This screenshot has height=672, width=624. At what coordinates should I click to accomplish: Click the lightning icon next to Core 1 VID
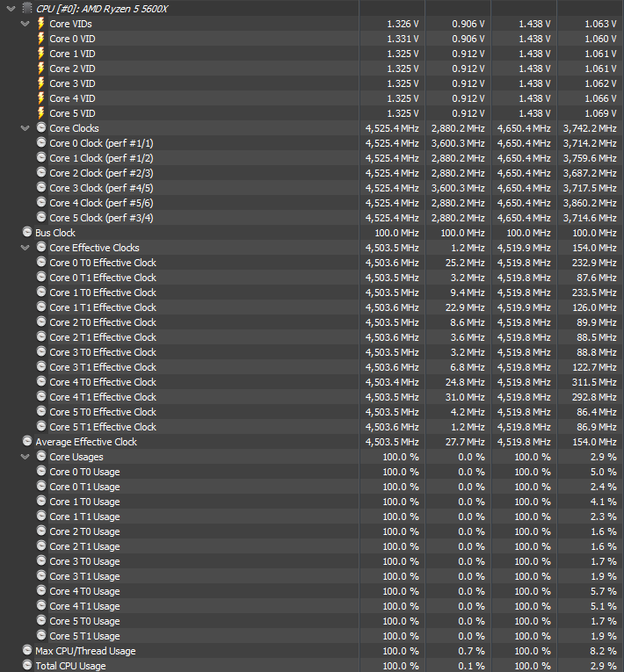(40, 53)
